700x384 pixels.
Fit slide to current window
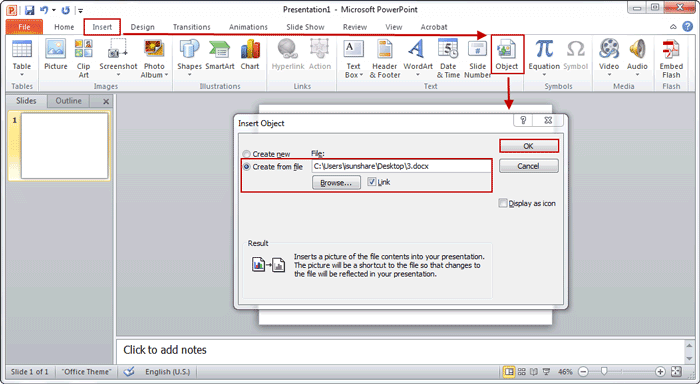tap(677, 371)
